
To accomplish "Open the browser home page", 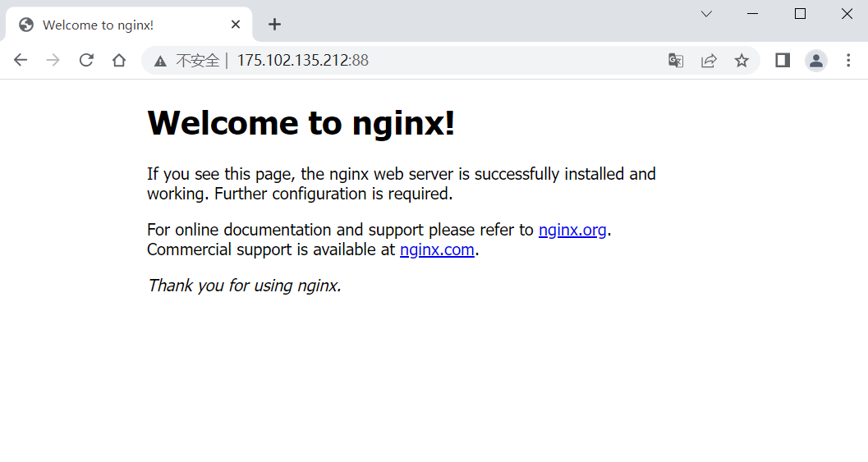I will click(x=119, y=60).
